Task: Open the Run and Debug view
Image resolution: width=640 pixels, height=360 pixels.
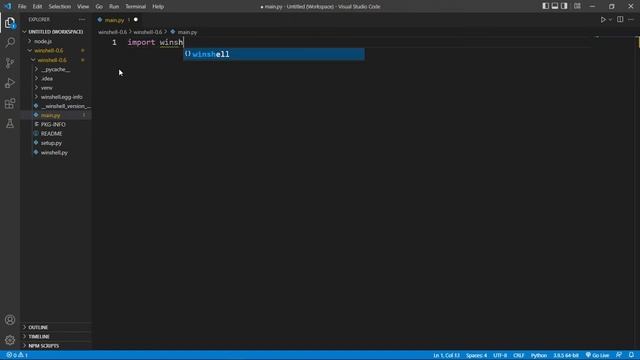Action: click(x=10, y=83)
